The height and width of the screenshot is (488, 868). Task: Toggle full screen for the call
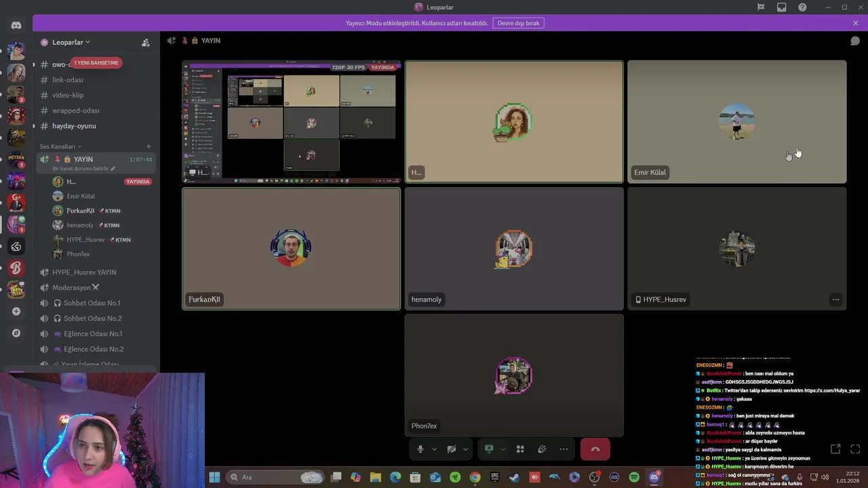click(855, 449)
